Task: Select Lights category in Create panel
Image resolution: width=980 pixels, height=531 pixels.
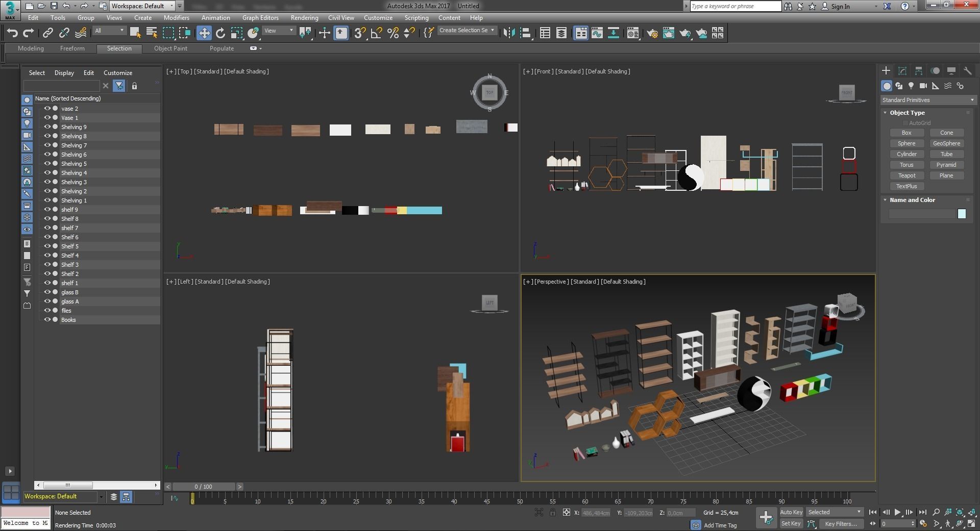Action: 911,86
